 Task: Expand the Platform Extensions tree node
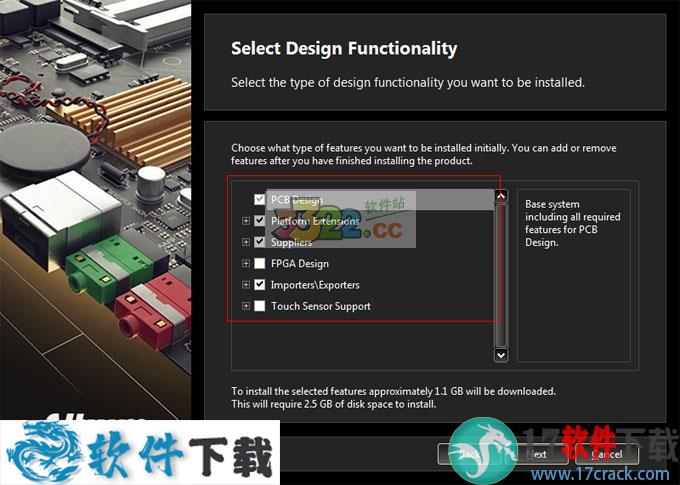coord(246,221)
